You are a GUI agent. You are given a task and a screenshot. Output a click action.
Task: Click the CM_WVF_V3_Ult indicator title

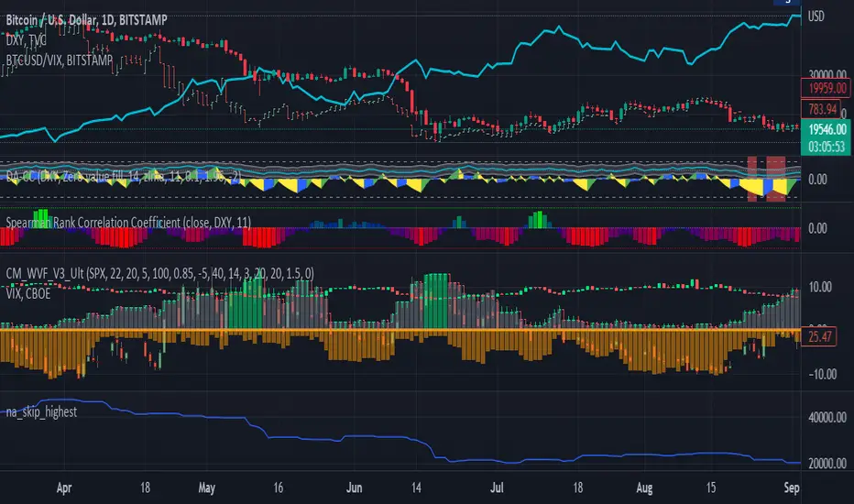click(159, 273)
